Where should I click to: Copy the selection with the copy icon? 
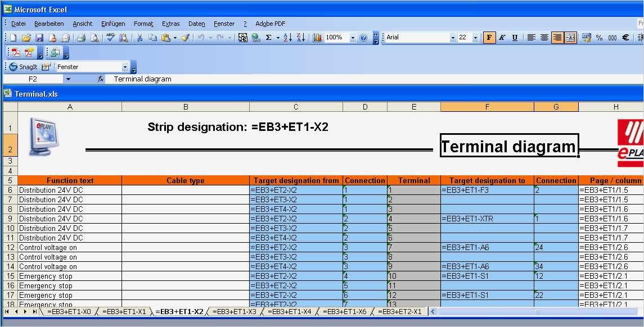pos(152,38)
